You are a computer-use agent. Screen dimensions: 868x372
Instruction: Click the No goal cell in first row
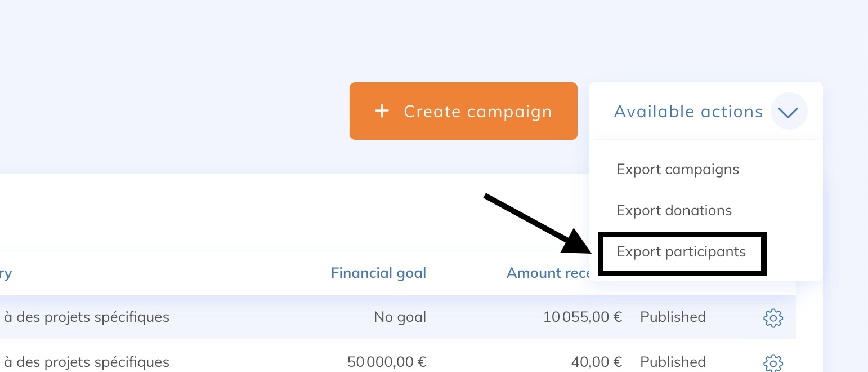[x=400, y=317]
